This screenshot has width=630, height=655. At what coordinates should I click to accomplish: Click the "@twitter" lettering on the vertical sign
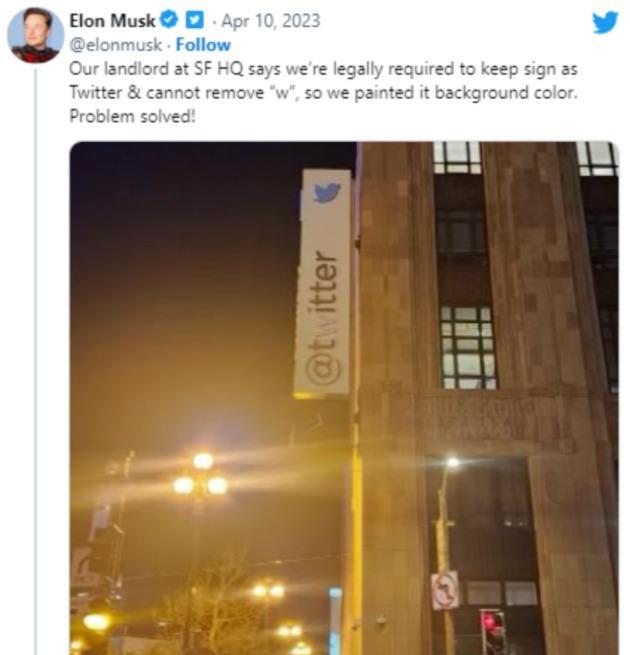pos(322,319)
